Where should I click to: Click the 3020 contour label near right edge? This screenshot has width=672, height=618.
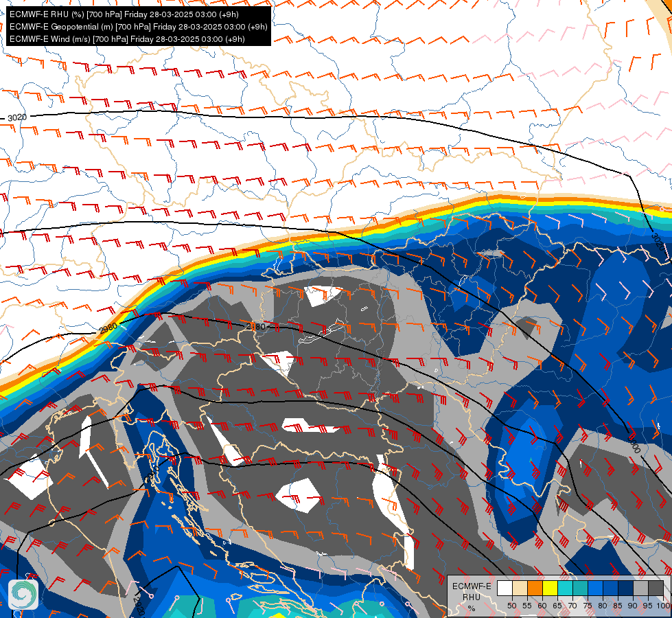658,242
